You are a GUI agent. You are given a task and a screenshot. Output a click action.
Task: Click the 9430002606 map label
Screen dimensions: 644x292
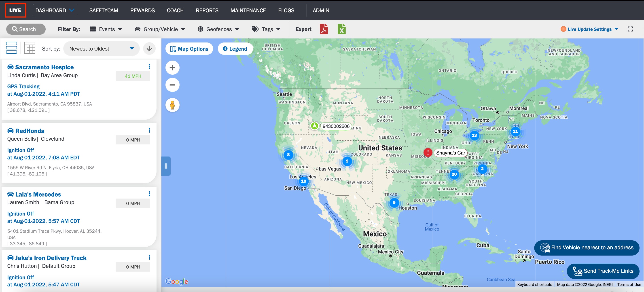(336, 126)
